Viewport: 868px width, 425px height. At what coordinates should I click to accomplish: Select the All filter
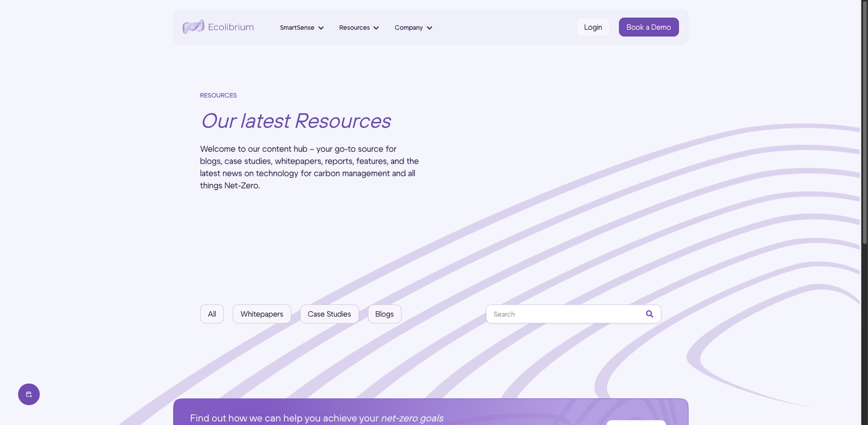point(212,314)
